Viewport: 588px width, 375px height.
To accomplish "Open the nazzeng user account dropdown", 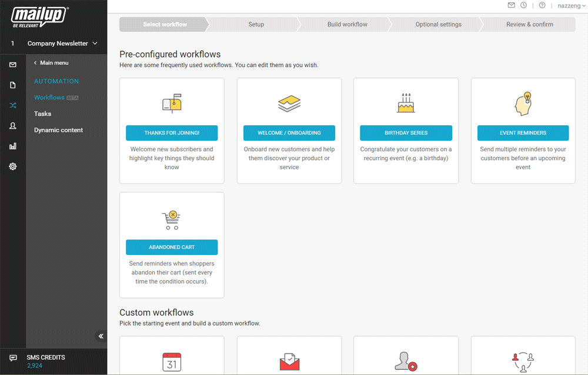I will pos(572,6).
